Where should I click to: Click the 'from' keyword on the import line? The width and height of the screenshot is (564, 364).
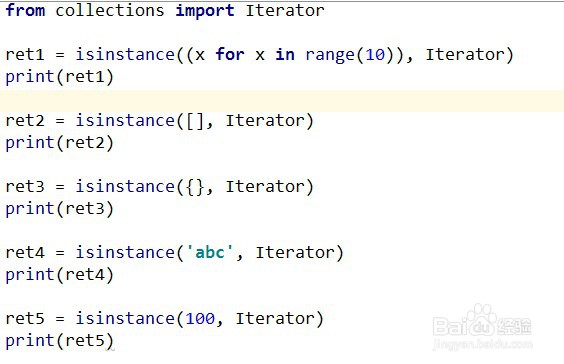click(26, 10)
